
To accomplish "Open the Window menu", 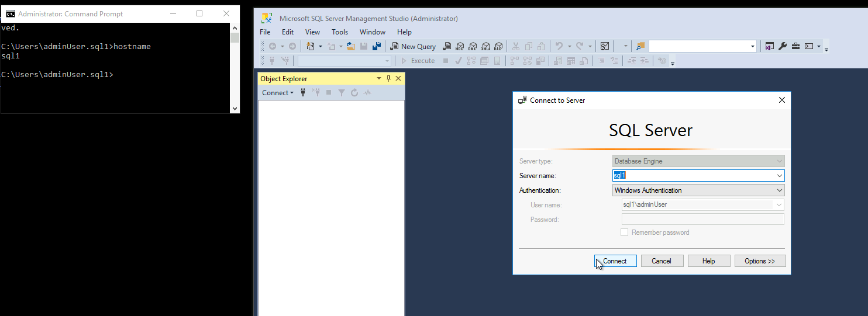I will coord(373,32).
